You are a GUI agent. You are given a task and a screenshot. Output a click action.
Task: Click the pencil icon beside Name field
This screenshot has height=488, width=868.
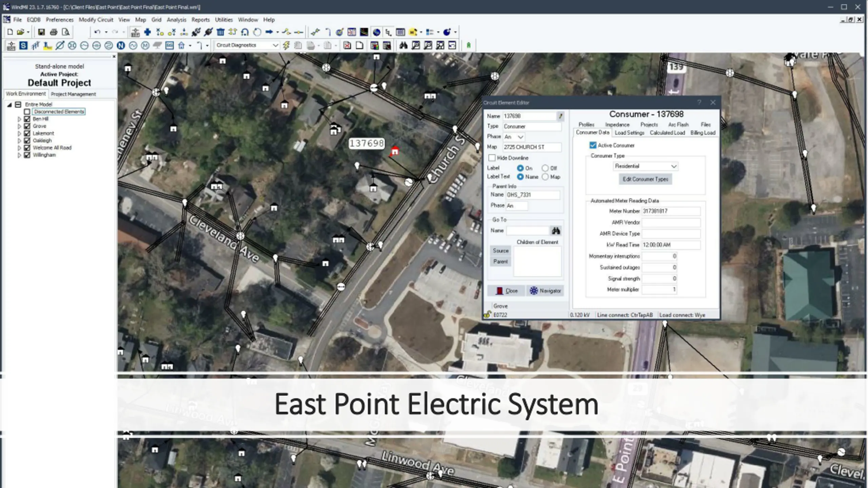(x=560, y=116)
